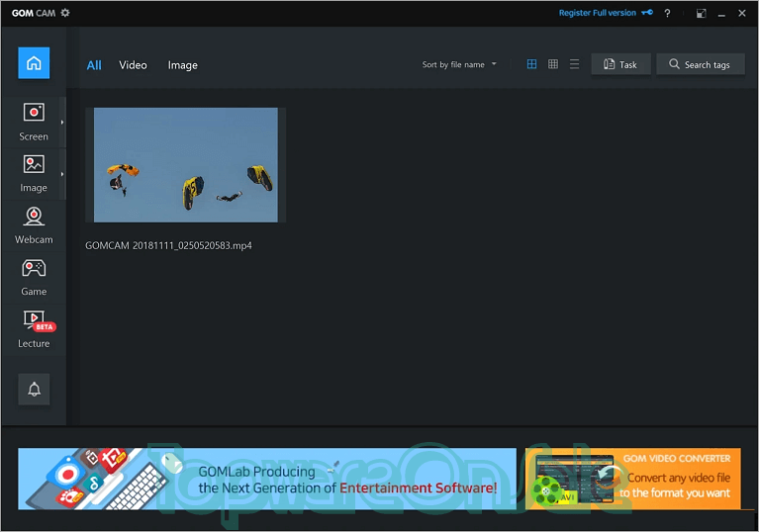This screenshot has height=532, width=759.
Task: Open the GOMLab Entertainment Software banner
Action: click(x=267, y=479)
